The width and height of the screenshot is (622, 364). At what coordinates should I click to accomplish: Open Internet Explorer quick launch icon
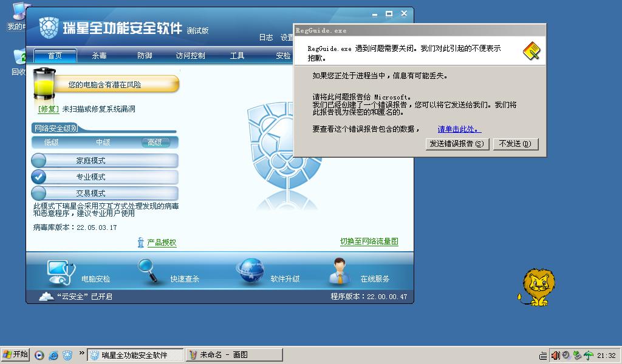tap(53, 355)
